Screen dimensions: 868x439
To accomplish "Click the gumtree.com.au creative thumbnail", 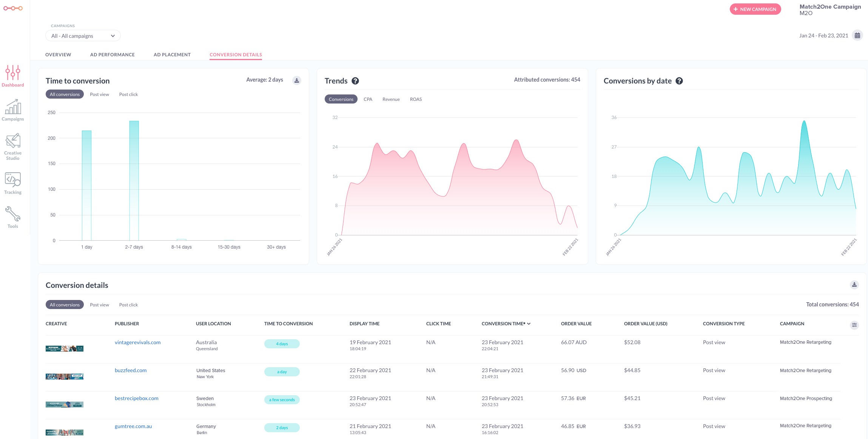I will [x=65, y=433].
